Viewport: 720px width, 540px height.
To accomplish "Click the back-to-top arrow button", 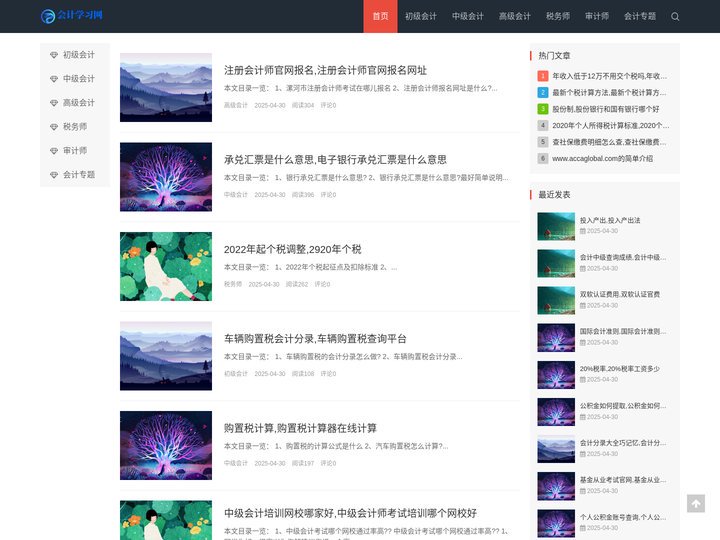I will pos(696,503).
